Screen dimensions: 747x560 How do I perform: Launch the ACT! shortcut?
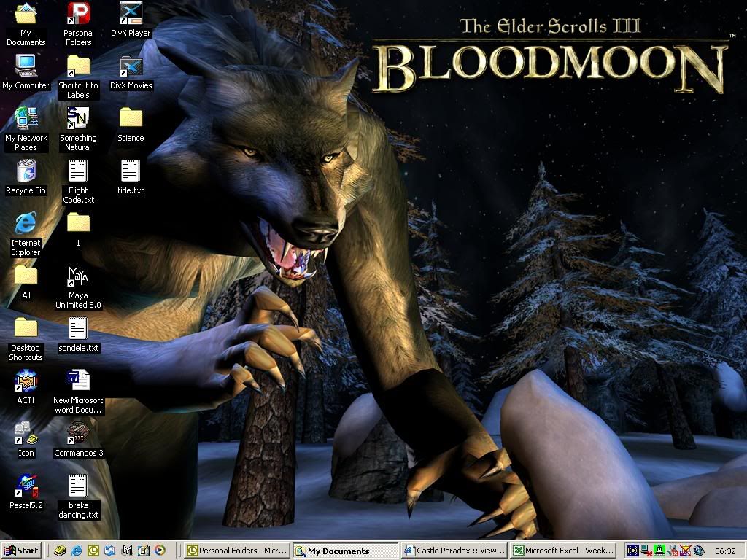(26, 386)
